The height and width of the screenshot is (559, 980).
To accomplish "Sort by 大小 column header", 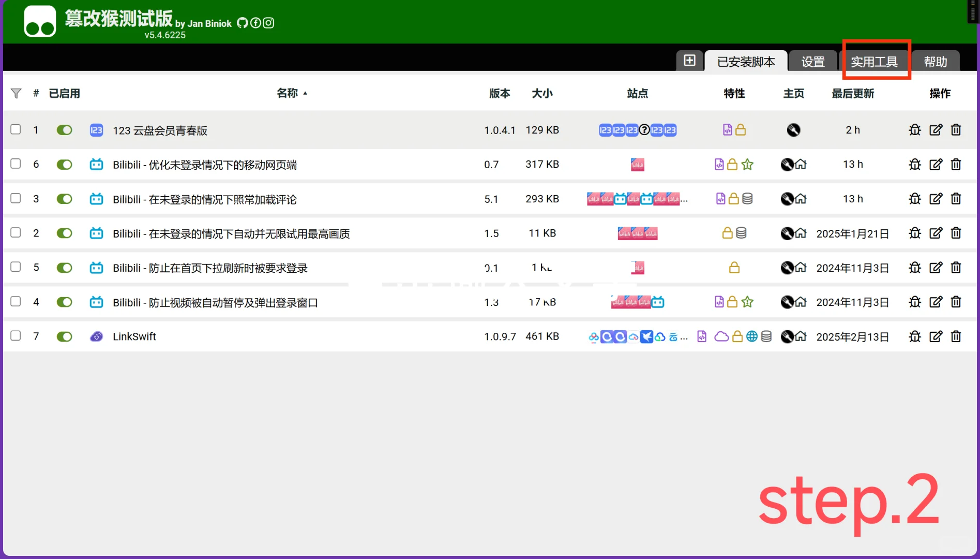I will click(542, 93).
